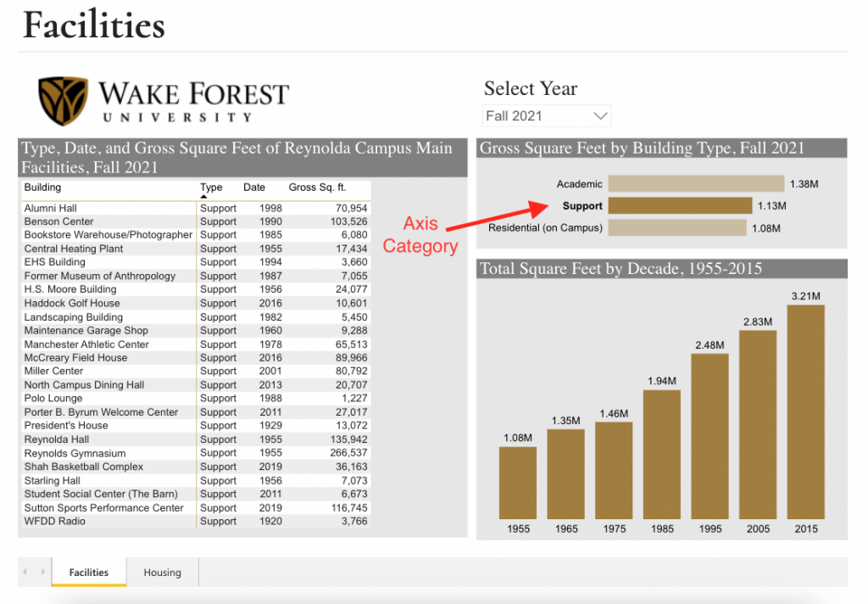This screenshot has width=868, height=604.
Task: Click the 266,537 square feet value
Action: (x=348, y=453)
